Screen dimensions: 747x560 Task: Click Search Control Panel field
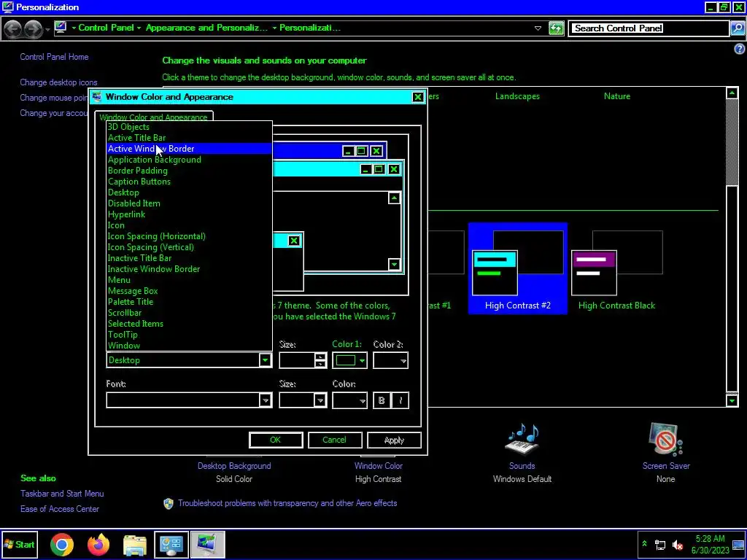pos(649,28)
